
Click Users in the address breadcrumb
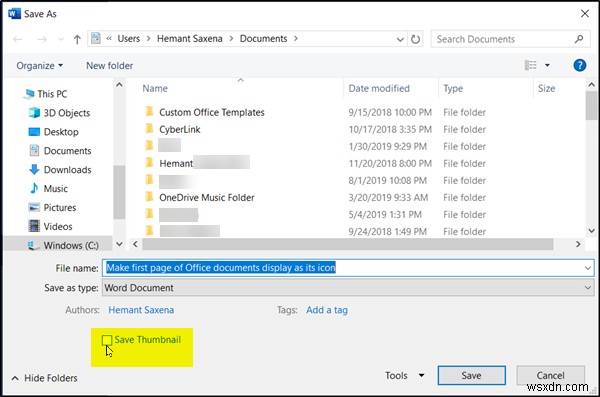tap(129, 39)
